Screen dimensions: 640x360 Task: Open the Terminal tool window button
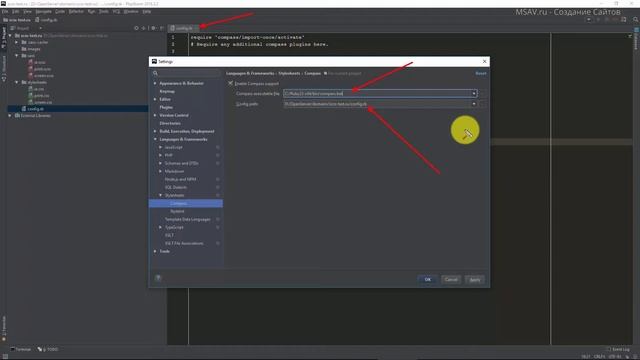point(21,349)
